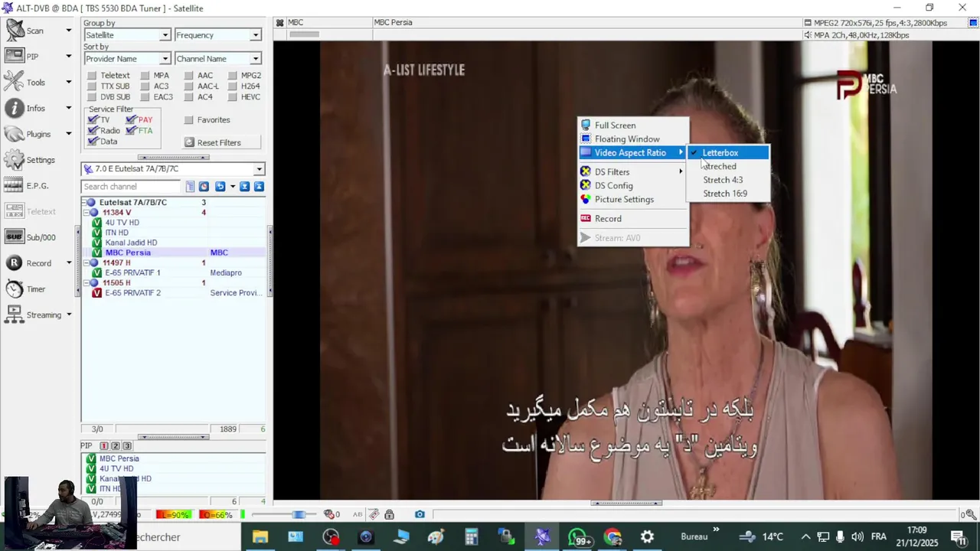Click the camera snapshot icon
This screenshot has height=551, width=980.
click(420, 514)
